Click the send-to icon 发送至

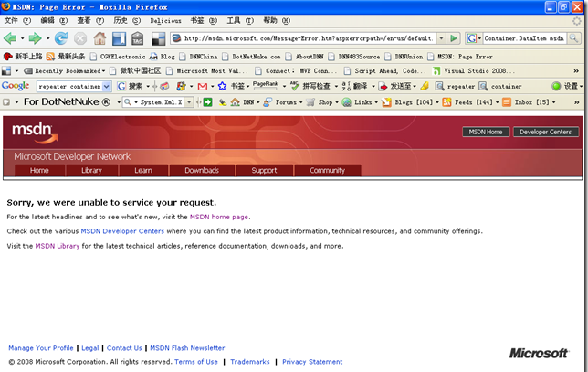pyautogui.click(x=383, y=87)
